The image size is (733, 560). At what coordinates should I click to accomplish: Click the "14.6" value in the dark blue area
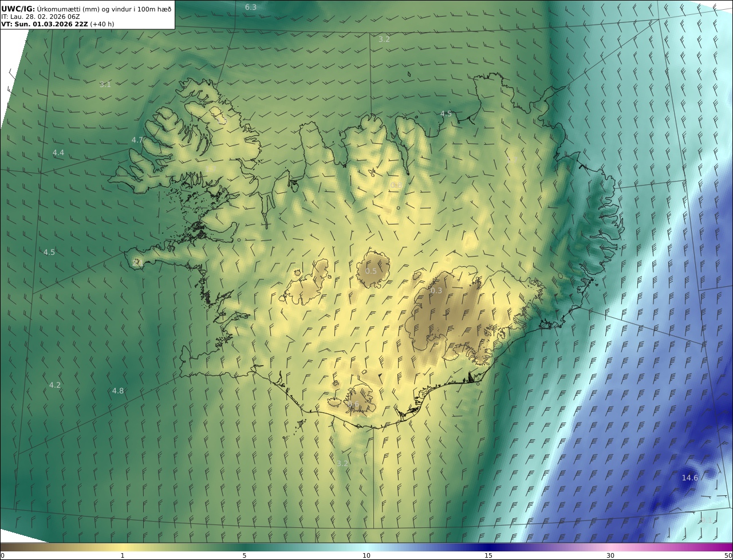point(690,478)
